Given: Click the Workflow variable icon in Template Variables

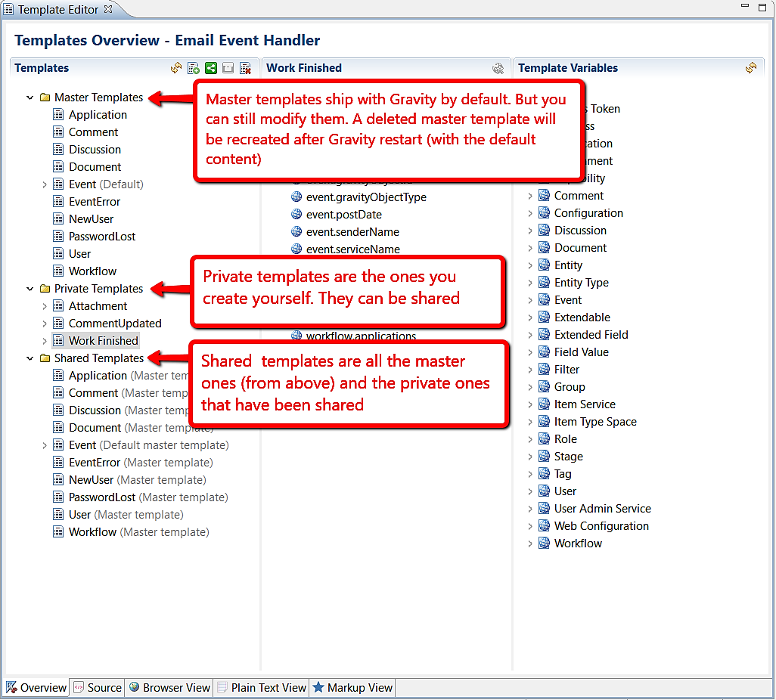Looking at the screenshot, I should click(x=544, y=544).
